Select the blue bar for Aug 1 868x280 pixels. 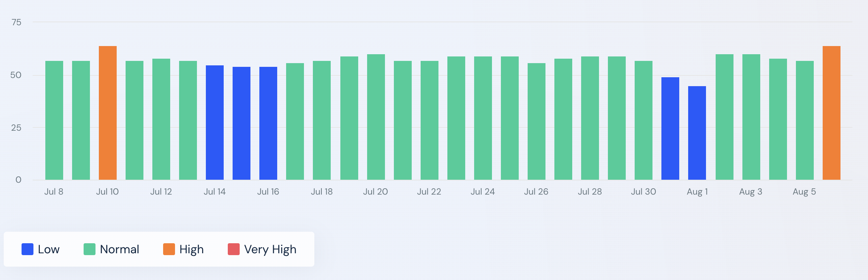(697, 133)
